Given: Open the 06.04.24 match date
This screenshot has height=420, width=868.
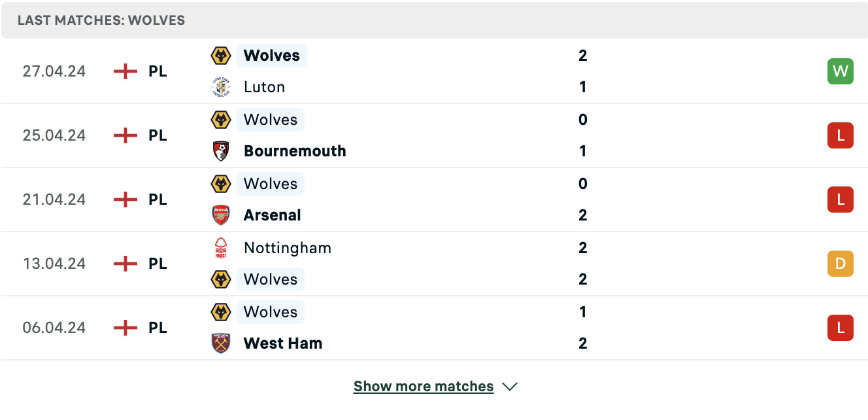Looking at the screenshot, I should (54, 328).
